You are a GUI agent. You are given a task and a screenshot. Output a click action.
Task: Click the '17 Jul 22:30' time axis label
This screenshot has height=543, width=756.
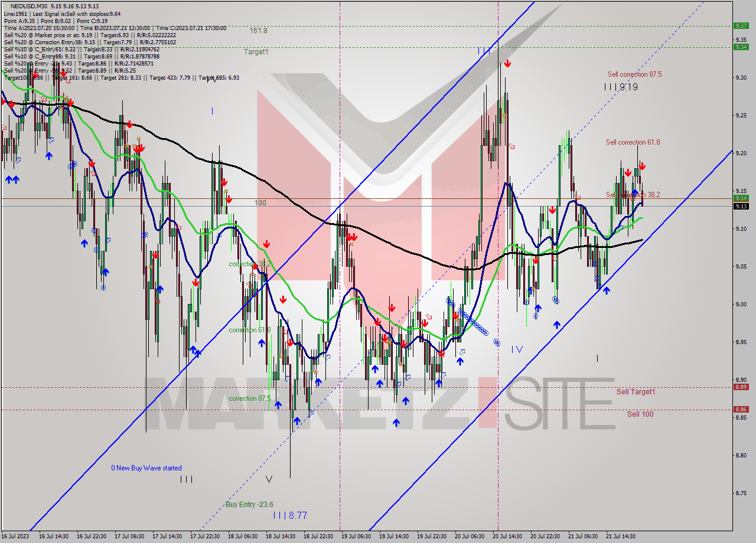coord(205,537)
